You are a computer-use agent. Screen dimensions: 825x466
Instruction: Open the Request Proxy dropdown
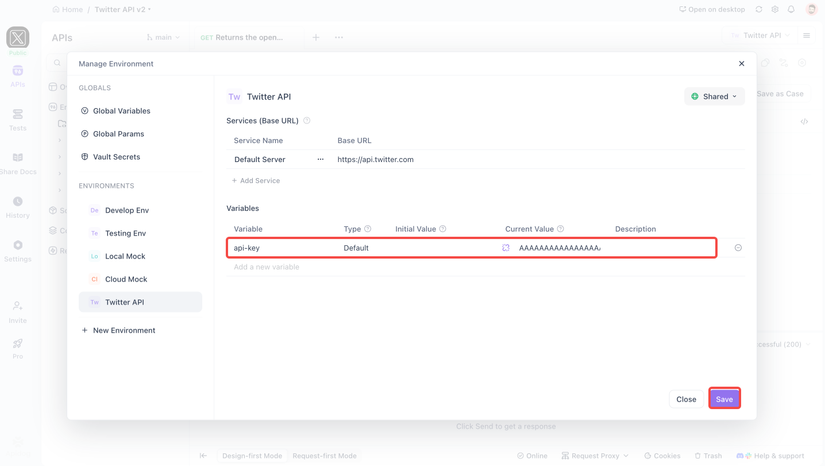(x=595, y=456)
